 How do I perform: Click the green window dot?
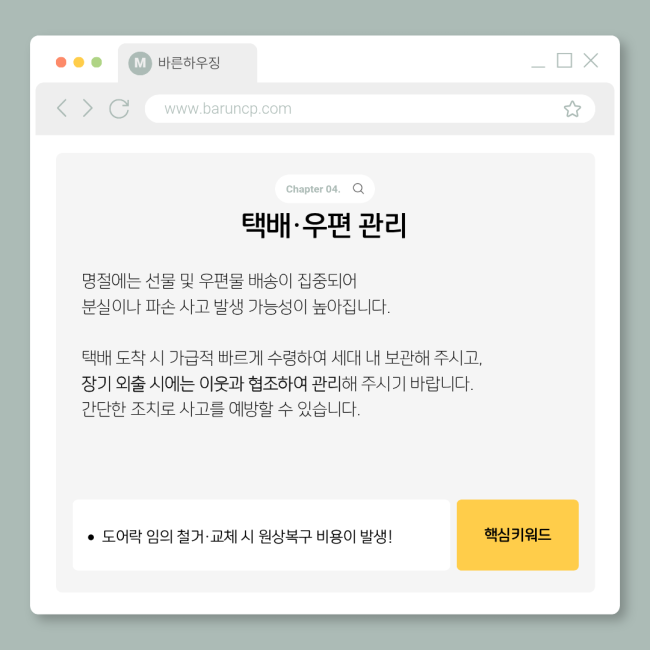pyautogui.click(x=97, y=62)
